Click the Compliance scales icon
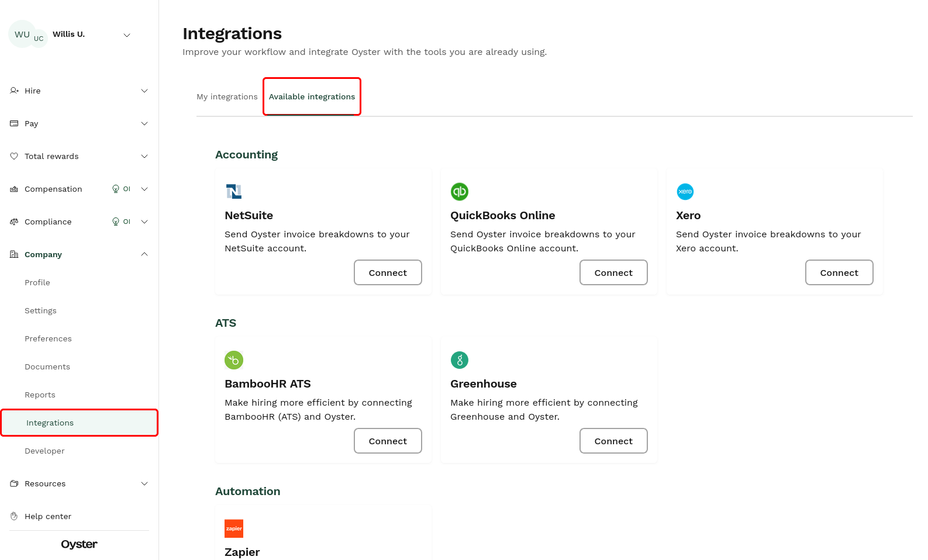 point(14,222)
